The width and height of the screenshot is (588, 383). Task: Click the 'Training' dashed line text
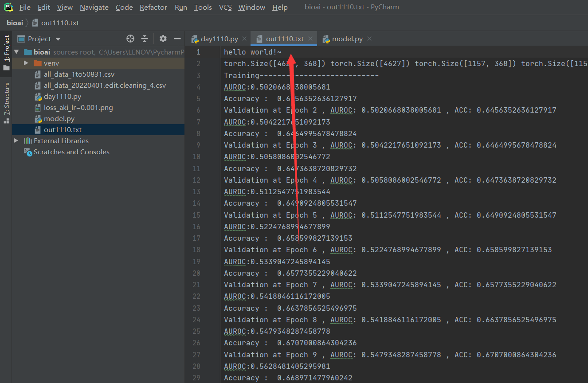[x=302, y=75]
